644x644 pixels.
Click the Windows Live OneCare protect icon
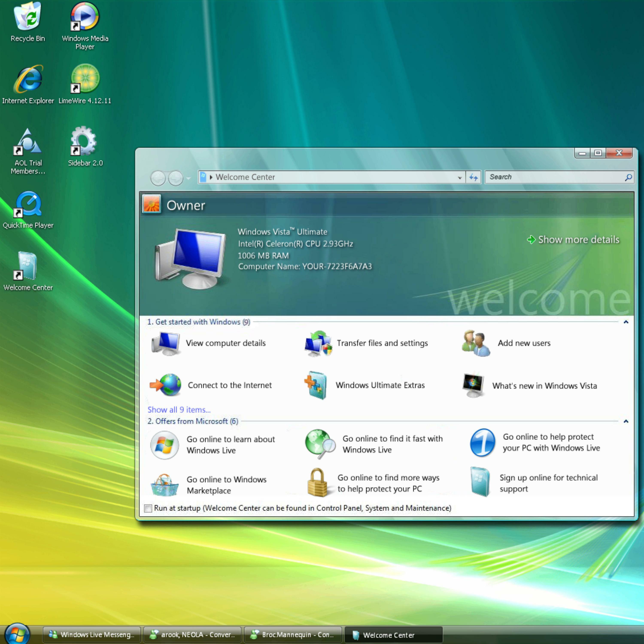482,443
